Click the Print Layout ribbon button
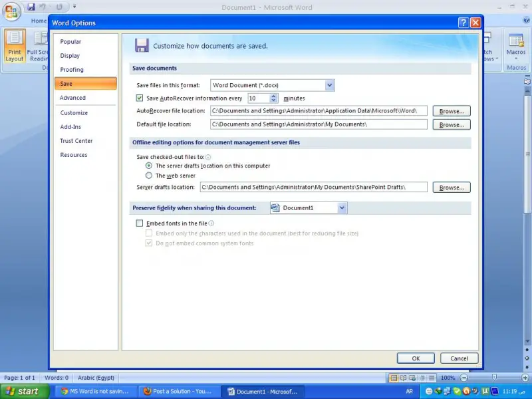The height and width of the screenshot is (399, 532). [15, 46]
